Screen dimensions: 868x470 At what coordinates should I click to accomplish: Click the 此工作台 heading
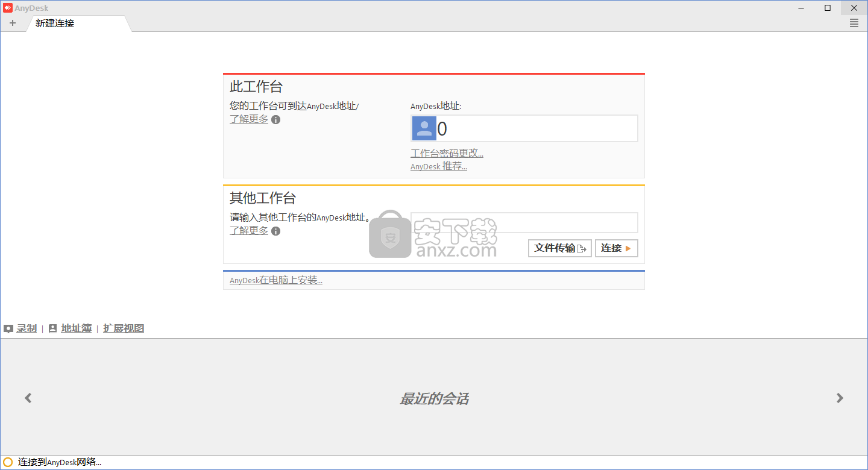[256, 86]
